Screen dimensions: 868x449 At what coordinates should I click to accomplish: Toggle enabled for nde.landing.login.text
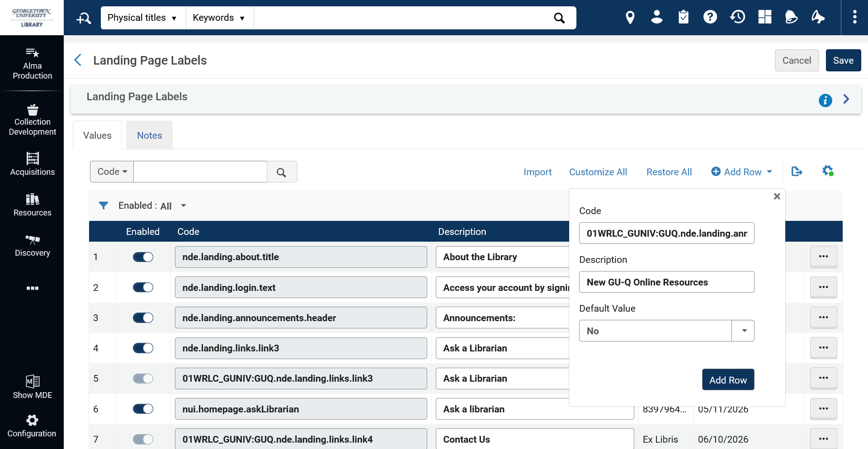[143, 287]
